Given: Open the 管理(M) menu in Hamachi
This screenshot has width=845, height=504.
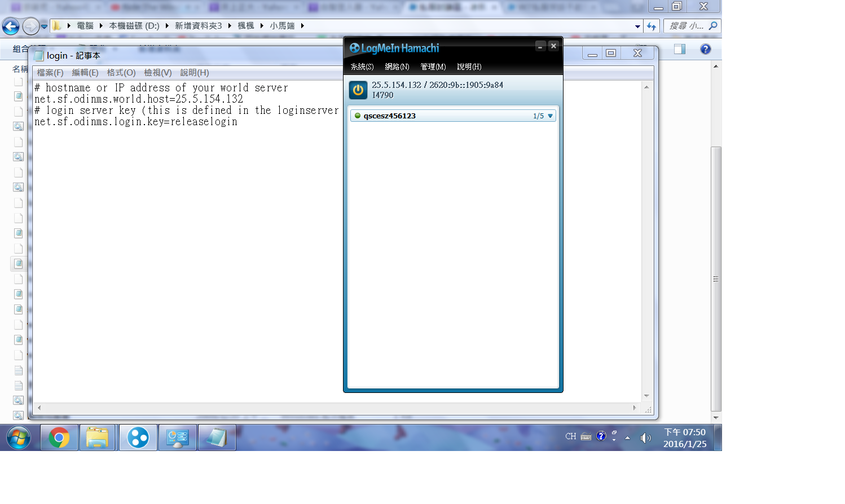Looking at the screenshot, I should pyautogui.click(x=433, y=67).
